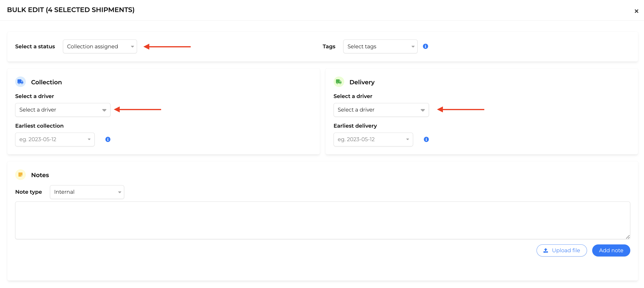Click into the notes text area
644x288 pixels.
(322, 220)
